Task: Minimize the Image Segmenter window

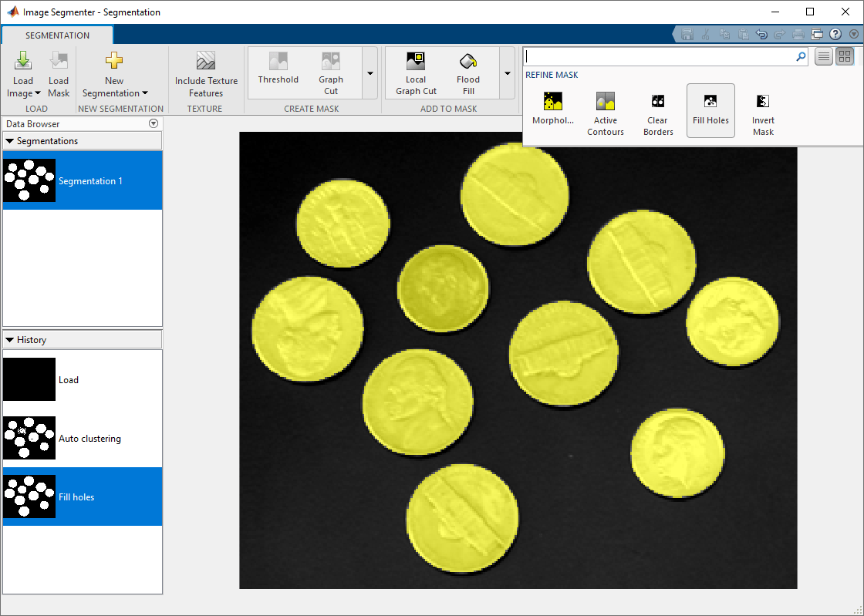Action: pyautogui.click(x=775, y=12)
